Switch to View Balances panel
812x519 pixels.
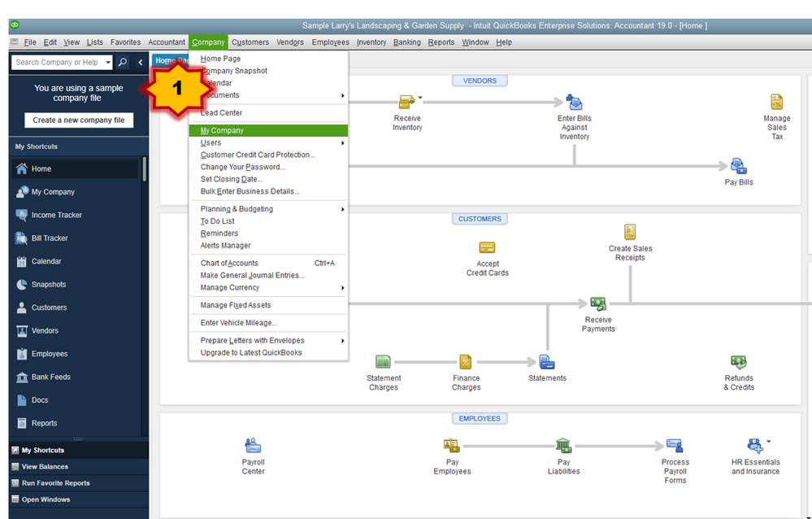(79, 467)
